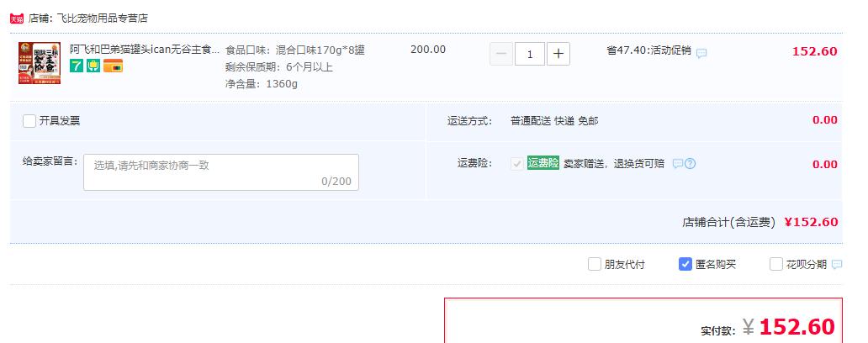
Task: Click the green 7-day return badge icon
Action: (77, 66)
